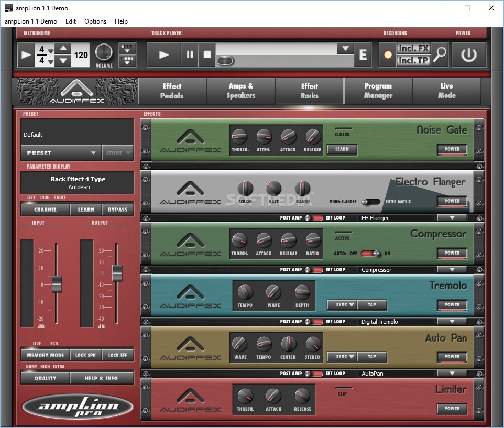This screenshot has height=428, width=504.
Task: Toggle Incl. FX recording option
Action: click(413, 49)
